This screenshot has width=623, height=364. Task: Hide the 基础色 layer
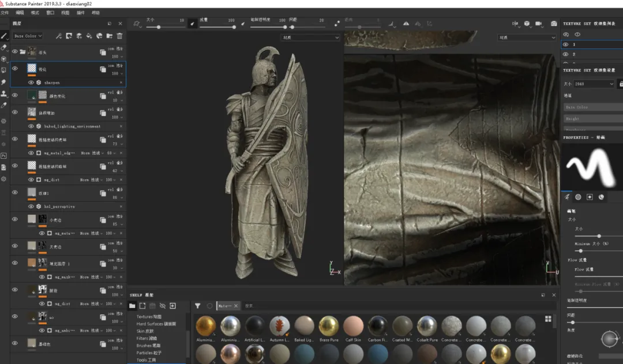[15, 343]
